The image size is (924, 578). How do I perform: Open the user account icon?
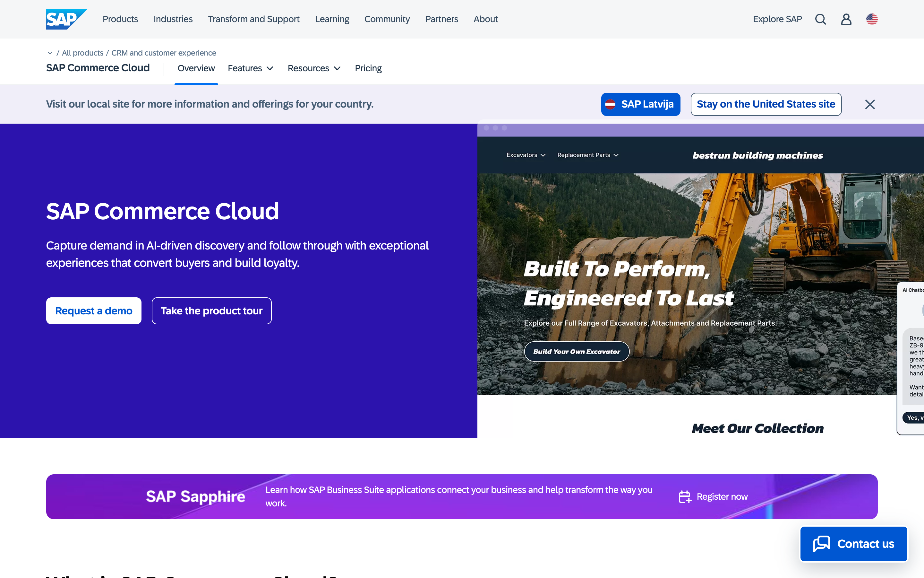[x=846, y=19]
